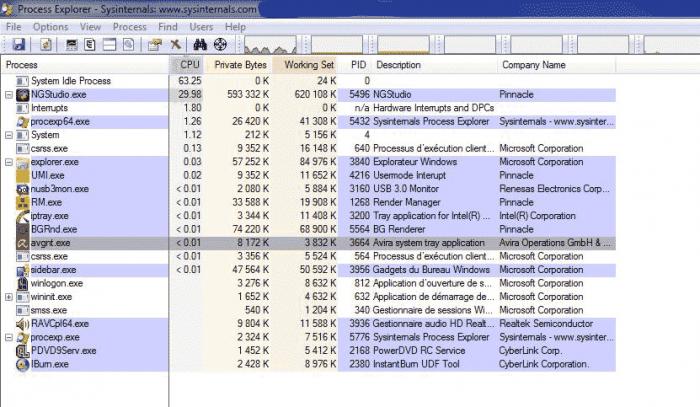Click the InstantBurn UDF Tool description

(416, 364)
